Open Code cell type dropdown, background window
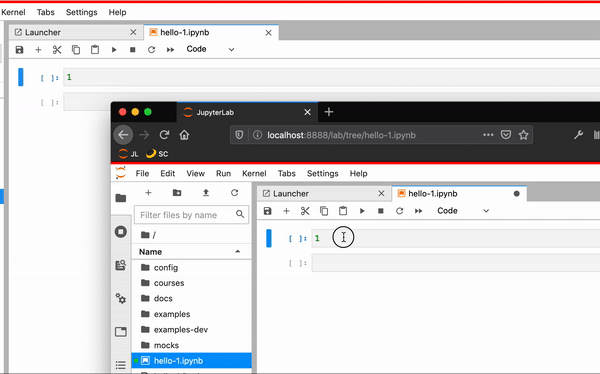 [x=210, y=49]
